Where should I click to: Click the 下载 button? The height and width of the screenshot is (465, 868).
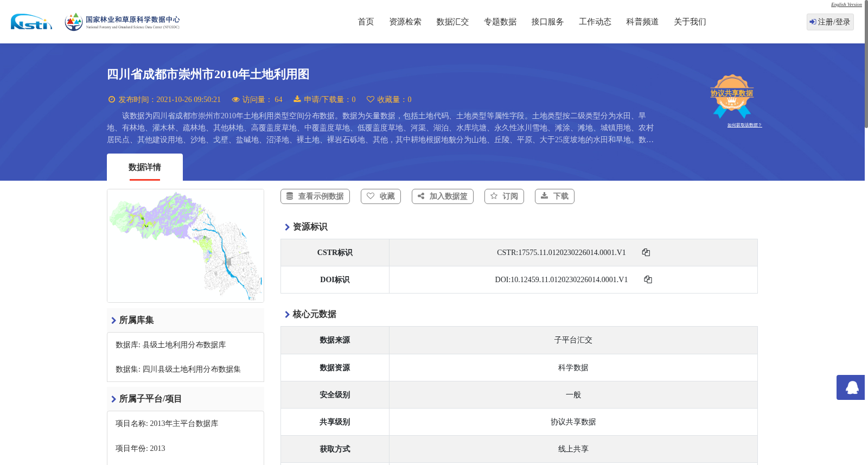tap(554, 196)
